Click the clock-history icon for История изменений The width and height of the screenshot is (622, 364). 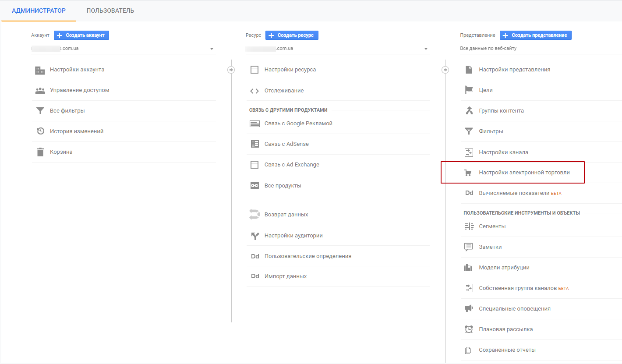(x=40, y=131)
